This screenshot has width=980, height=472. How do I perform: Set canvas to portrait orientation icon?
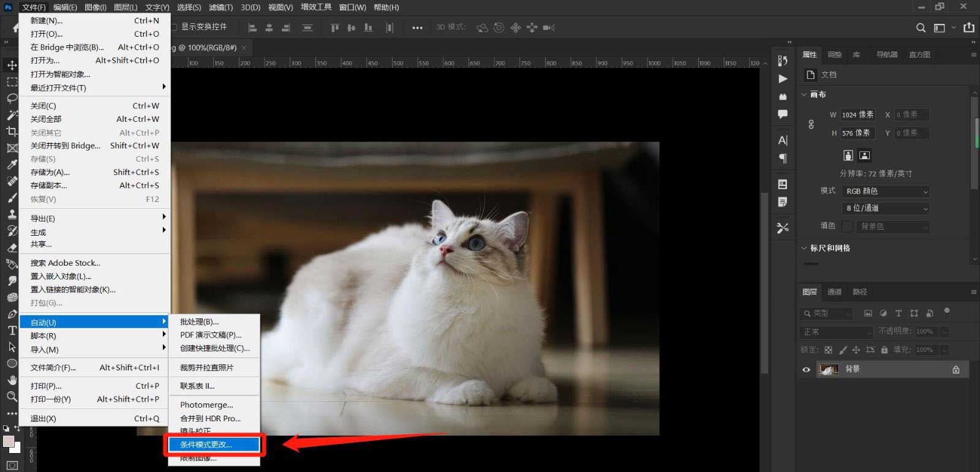coord(848,155)
